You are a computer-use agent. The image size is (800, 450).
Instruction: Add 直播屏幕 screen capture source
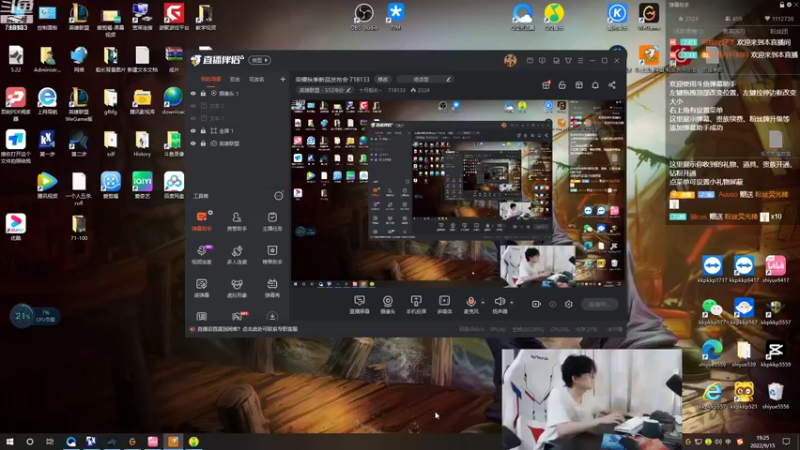tap(359, 304)
